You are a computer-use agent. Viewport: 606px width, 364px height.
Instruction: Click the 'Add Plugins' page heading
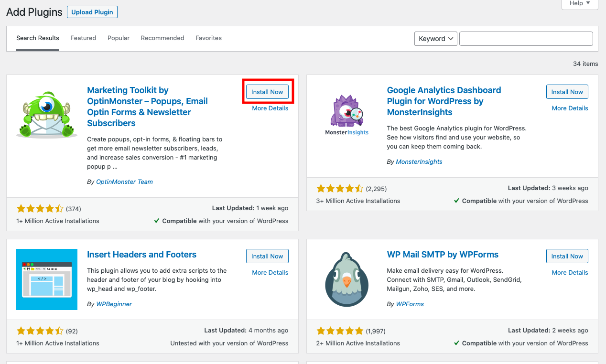(34, 12)
